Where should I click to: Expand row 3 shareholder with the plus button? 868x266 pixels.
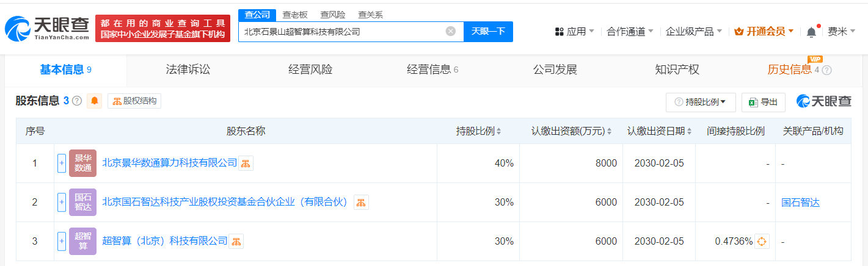click(61, 242)
